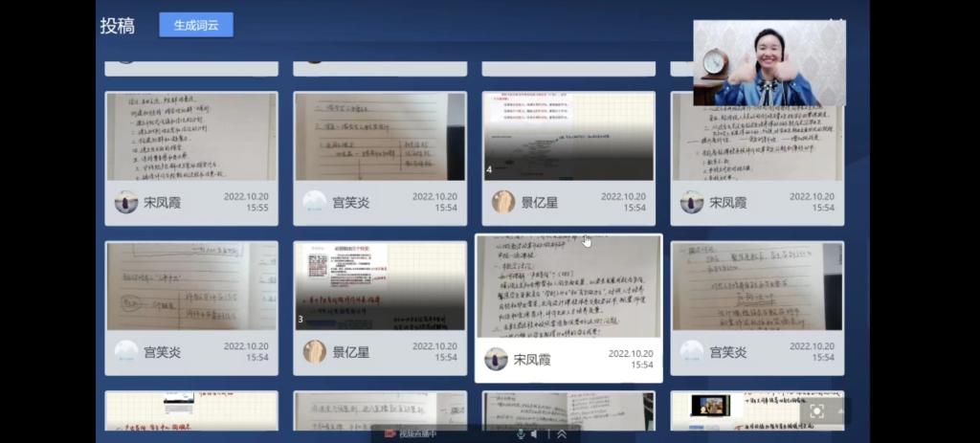The height and width of the screenshot is (443, 980).
Task: Select the teacher's webcam video window
Action: point(769,63)
